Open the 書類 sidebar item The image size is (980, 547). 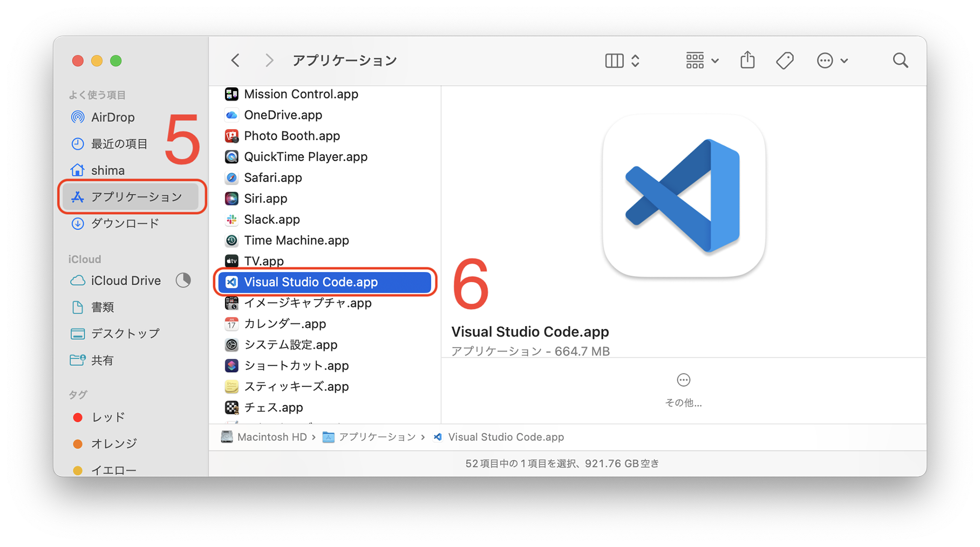pos(102,307)
